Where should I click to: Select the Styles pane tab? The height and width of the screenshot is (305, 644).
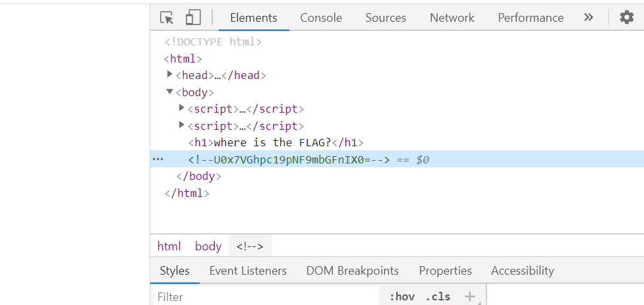tap(175, 271)
